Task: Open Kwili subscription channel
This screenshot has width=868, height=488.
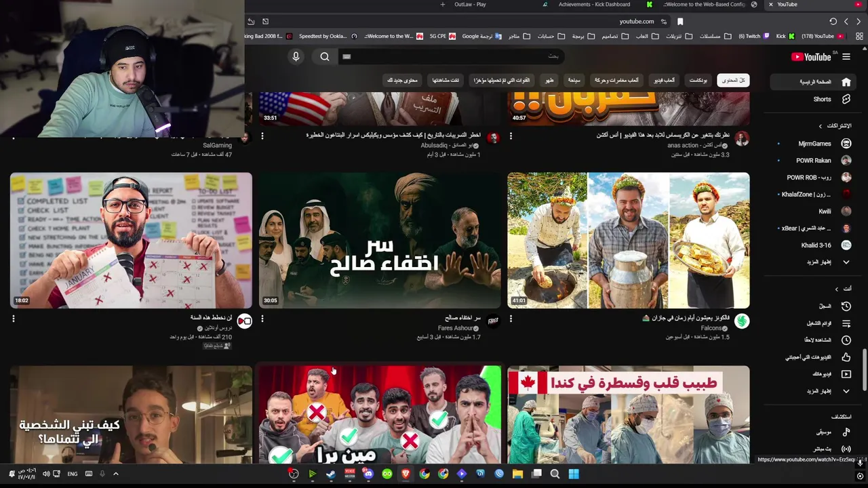Action: pyautogui.click(x=814, y=211)
